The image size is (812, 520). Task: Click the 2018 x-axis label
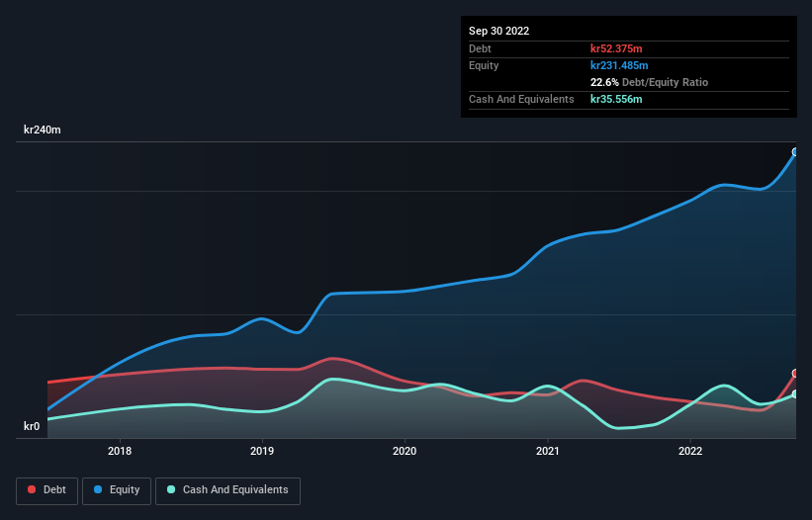click(120, 451)
